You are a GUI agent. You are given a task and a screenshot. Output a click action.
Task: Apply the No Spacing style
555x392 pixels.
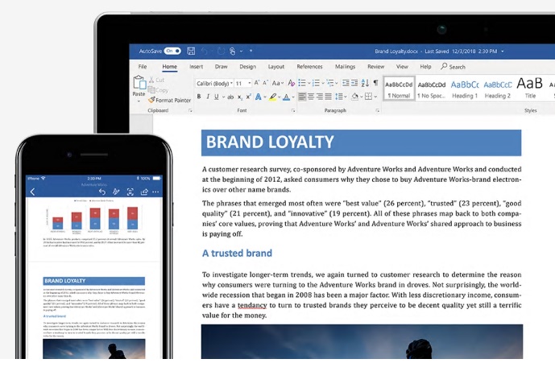tap(432, 89)
